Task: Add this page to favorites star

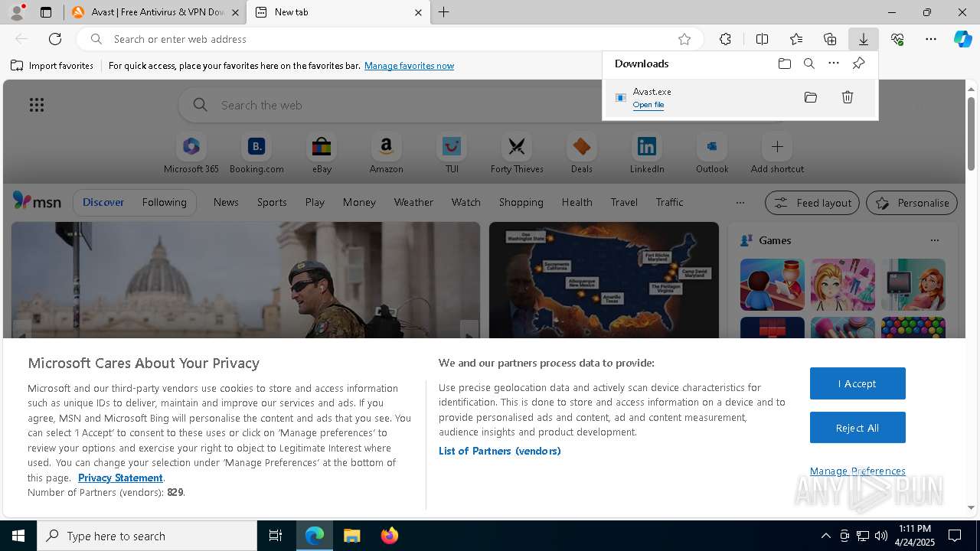Action: coord(684,39)
